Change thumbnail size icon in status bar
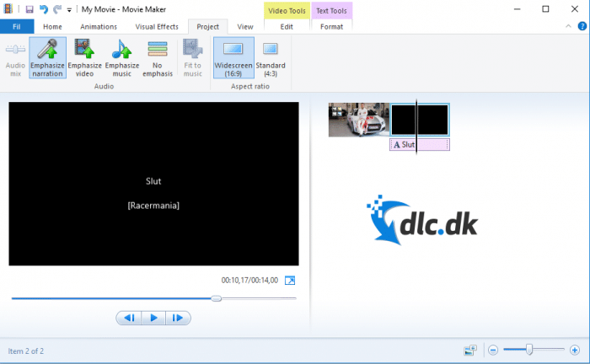Screen dimensions: 590x364 470,351
